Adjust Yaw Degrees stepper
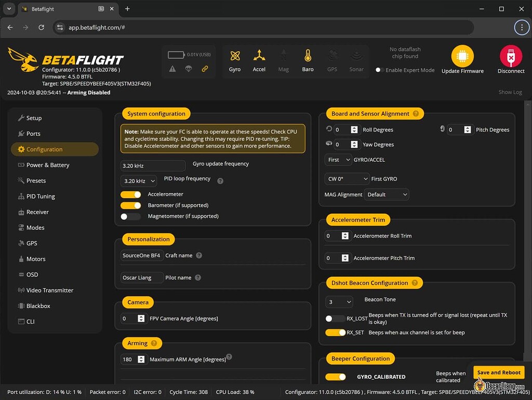The height and width of the screenshot is (400, 532). point(354,145)
